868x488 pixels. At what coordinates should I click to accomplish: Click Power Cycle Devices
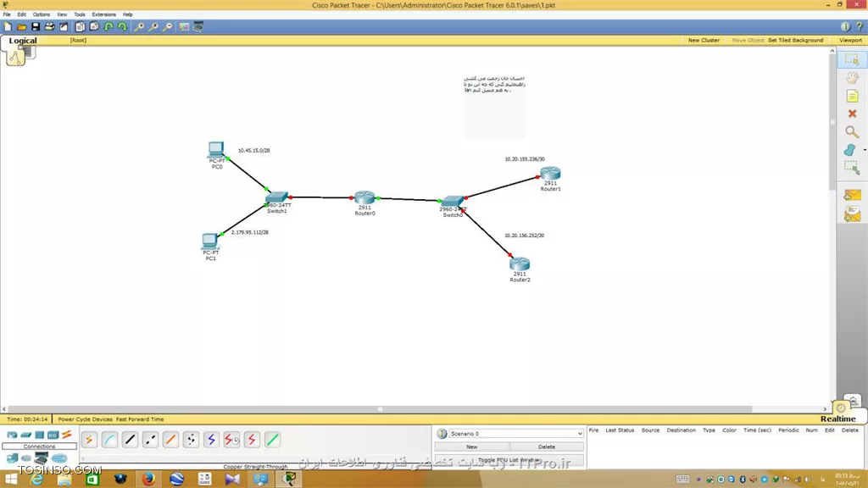[86, 419]
